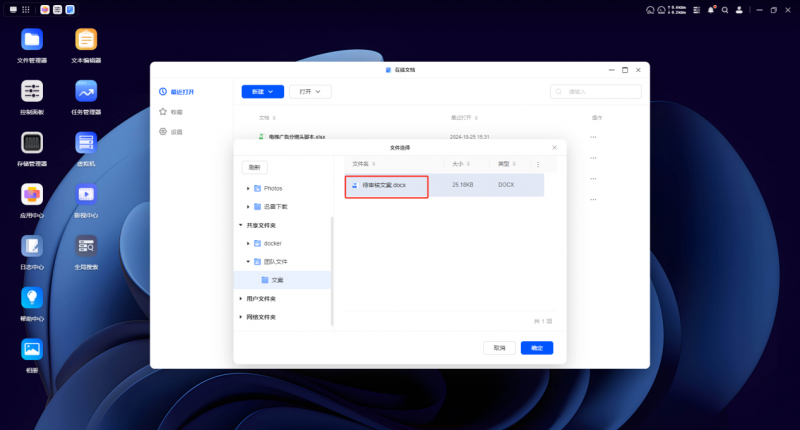800x430 pixels.
Task: Click the RAM usage gauge icon
Action: tap(661, 10)
